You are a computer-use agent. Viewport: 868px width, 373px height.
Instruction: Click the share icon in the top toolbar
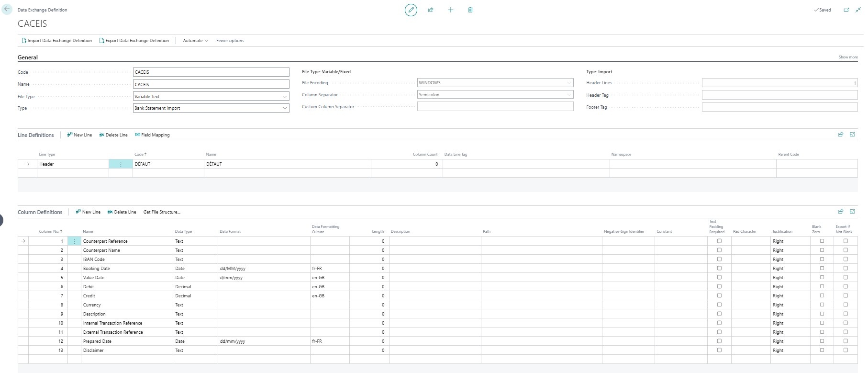(431, 10)
